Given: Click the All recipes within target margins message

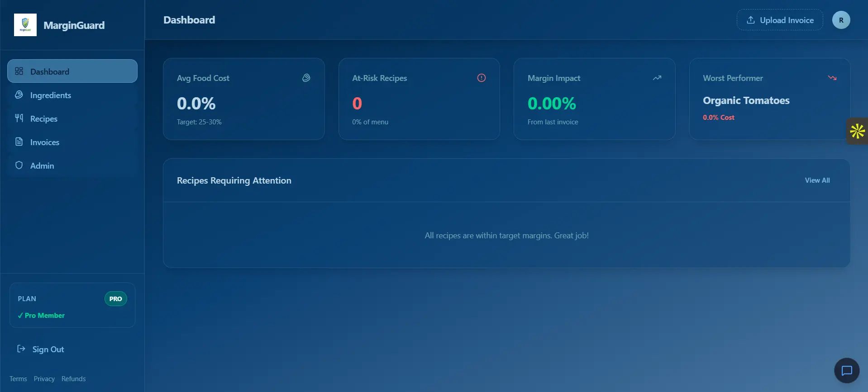Looking at the screenshot, I should coord(506,236).
